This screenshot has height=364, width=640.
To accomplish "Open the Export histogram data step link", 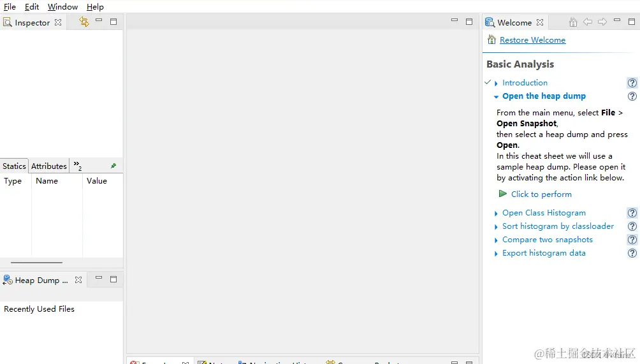I will (x=544, y=253).
